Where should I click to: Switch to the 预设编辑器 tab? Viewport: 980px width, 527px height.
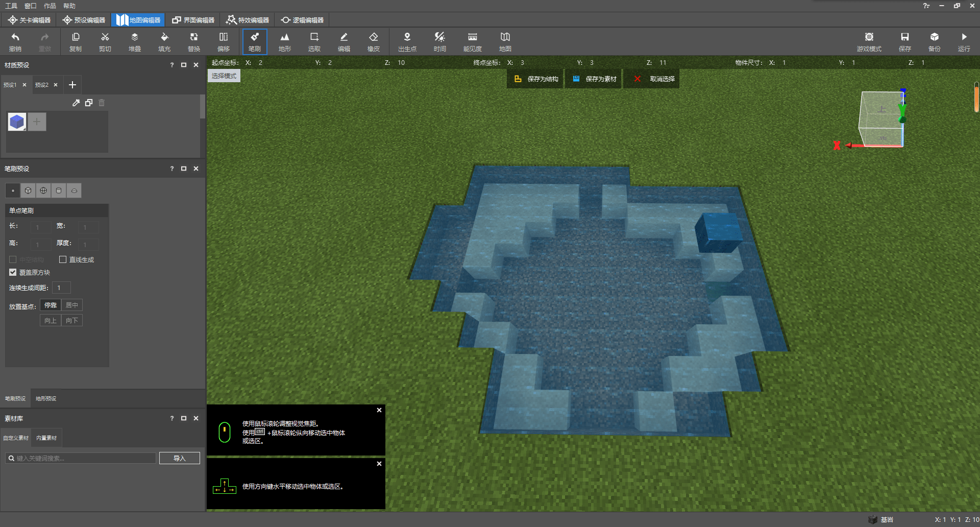pos(84,20)
